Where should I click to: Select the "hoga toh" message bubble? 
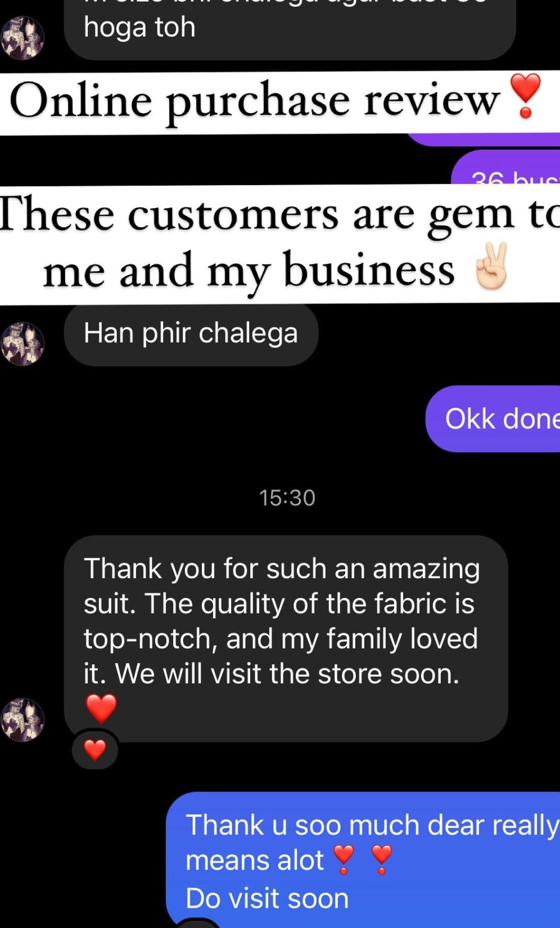290,28
